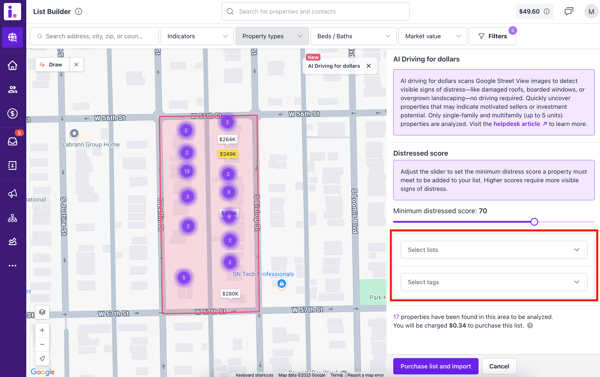This screenshot has height=377, width=600.
Task: Click the Draw button on the map
Action: click(x=52, y=65)
